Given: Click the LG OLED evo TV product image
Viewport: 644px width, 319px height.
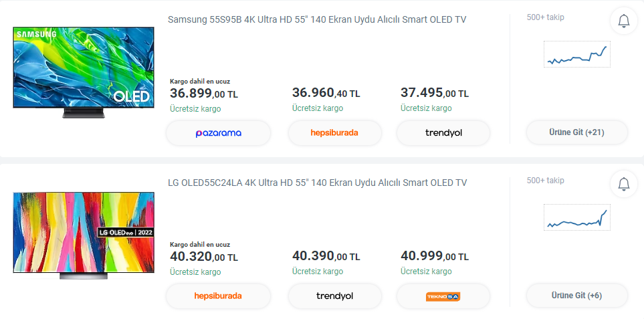Looking at the screenshot, I should [x=84, y=235].
